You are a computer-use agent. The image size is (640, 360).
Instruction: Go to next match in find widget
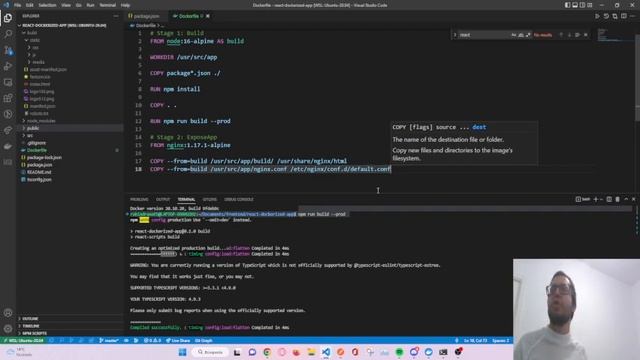(x=569, y=35)
